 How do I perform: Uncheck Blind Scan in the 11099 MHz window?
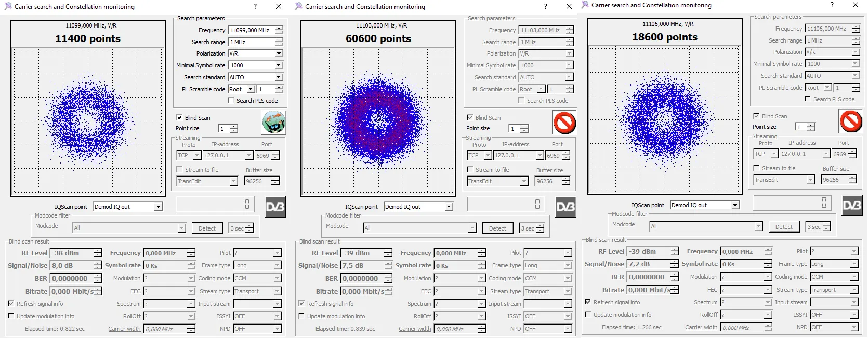click(179, 118)
